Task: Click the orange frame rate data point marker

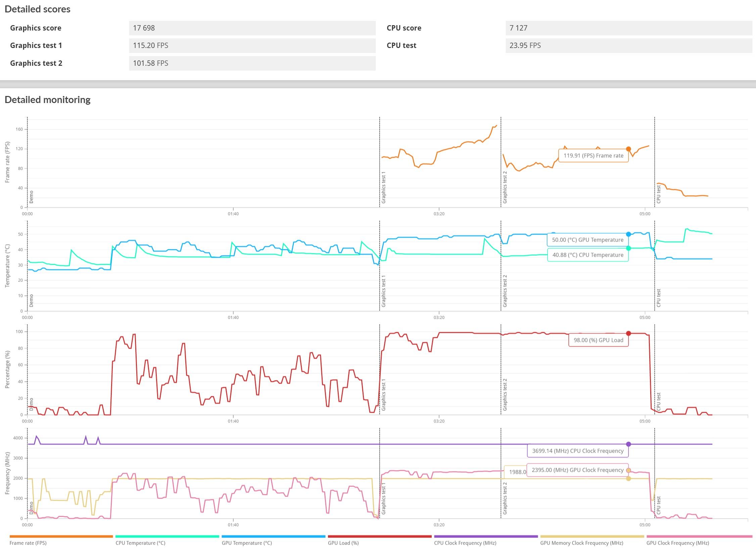Action: (628, 149)
